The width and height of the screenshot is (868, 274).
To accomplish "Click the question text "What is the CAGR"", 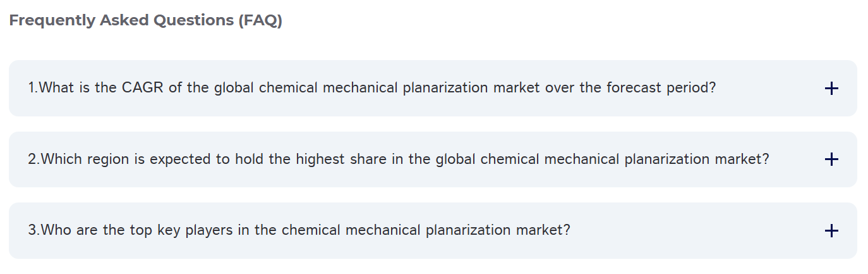I will (x=102, y=87).
